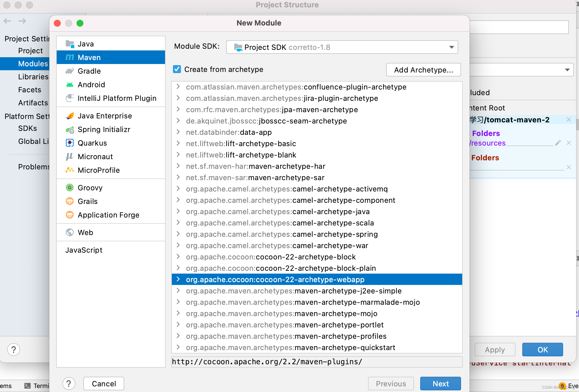Click the Groovy icon
The width and height of the screenshot is (579, 392).
point(70,188)
